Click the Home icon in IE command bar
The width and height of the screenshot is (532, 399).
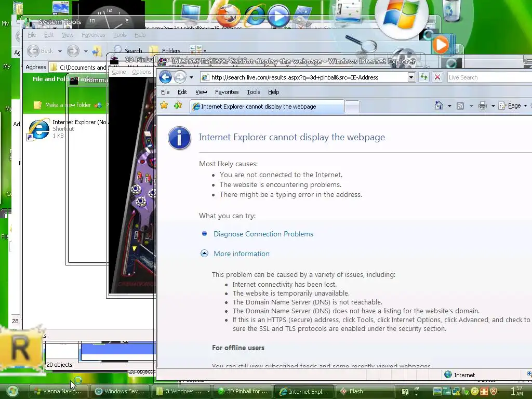438,106
